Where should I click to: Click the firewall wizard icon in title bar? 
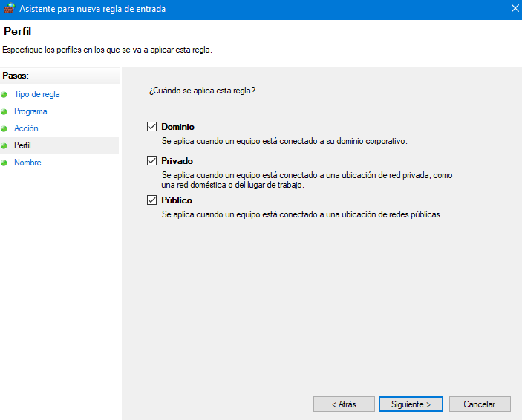click(x=9, y=8)
